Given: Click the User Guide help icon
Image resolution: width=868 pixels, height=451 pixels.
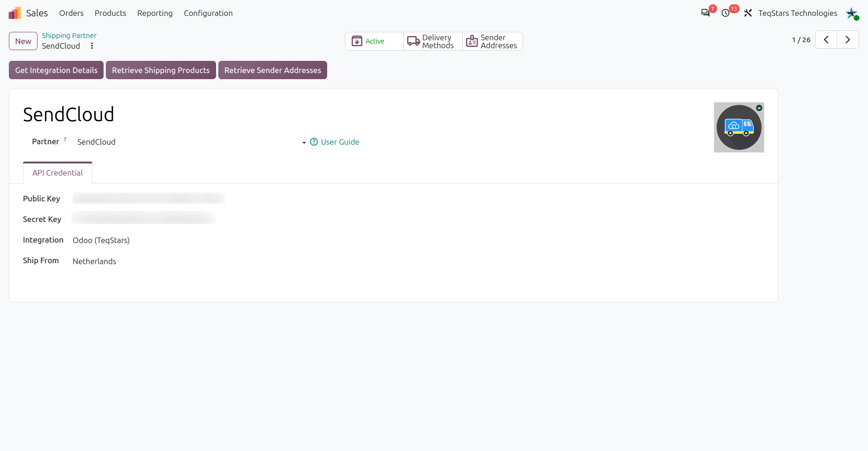Looking at the screenshot, I should click(314, 142).
